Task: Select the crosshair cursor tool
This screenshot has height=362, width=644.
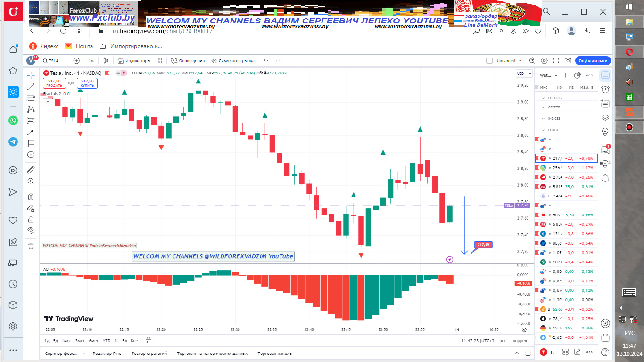Action: click(31, 75)
